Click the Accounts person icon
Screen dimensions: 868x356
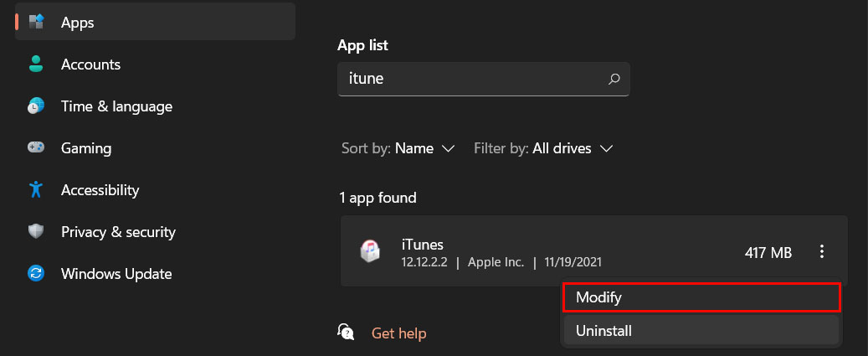(x=36, y=64)
